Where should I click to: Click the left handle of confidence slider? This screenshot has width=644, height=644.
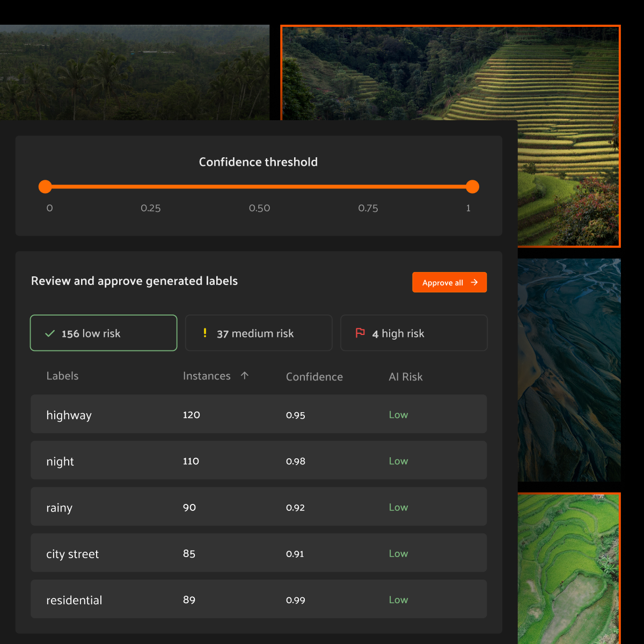45,187
